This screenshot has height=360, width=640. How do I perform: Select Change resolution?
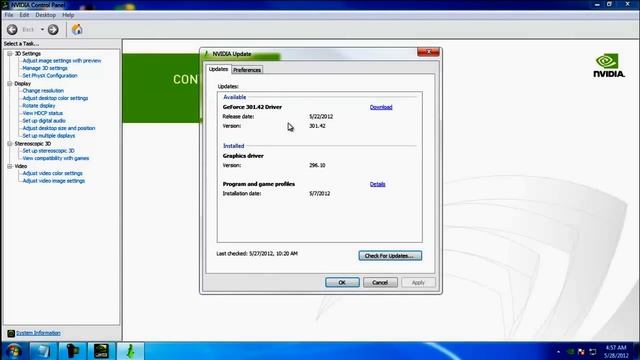click(x=43, y=91)
